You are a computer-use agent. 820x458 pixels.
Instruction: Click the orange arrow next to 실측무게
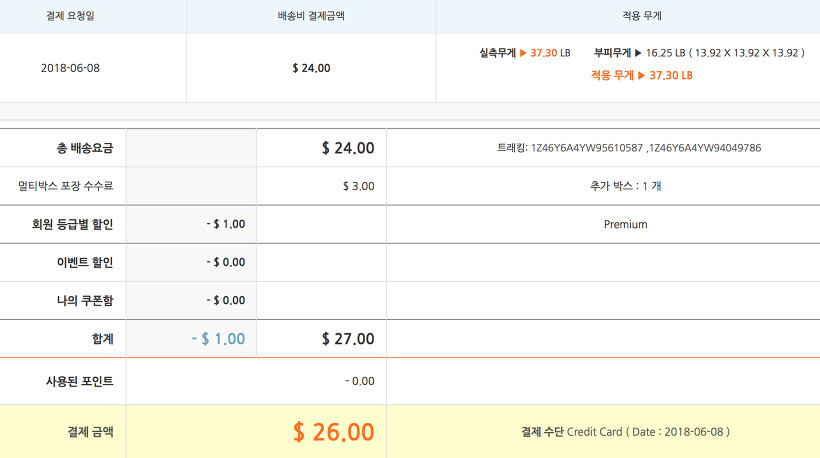(x=522, y=52)
